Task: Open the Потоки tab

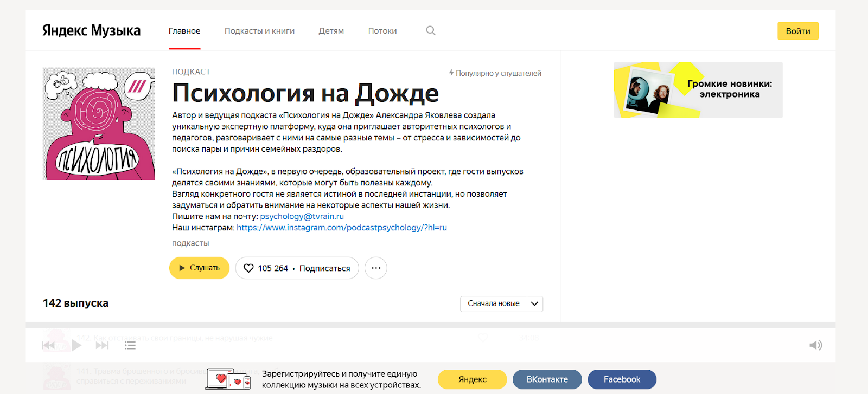Action: 382,31
